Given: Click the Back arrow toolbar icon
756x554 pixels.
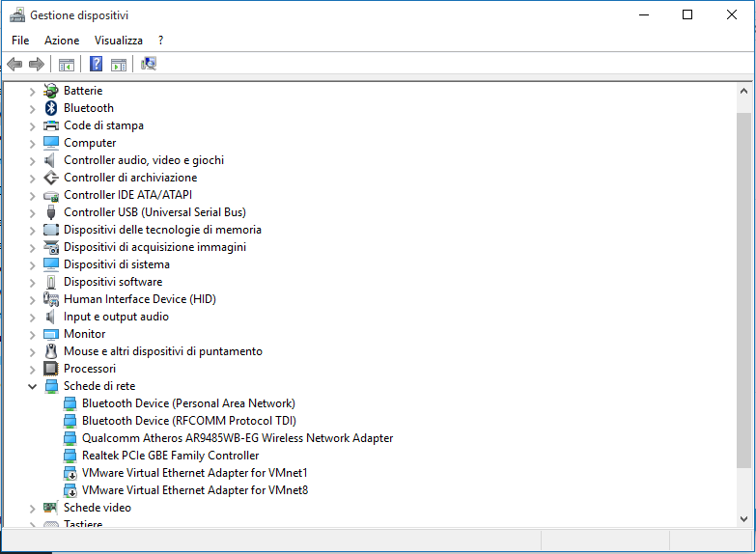Looking at the screenshot, I should 14,64.
